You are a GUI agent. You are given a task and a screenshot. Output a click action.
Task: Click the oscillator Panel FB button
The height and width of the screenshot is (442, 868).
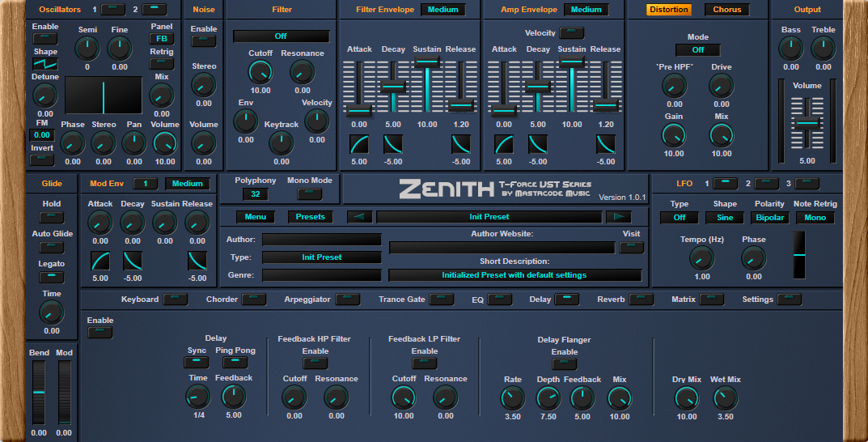point(162,38)
